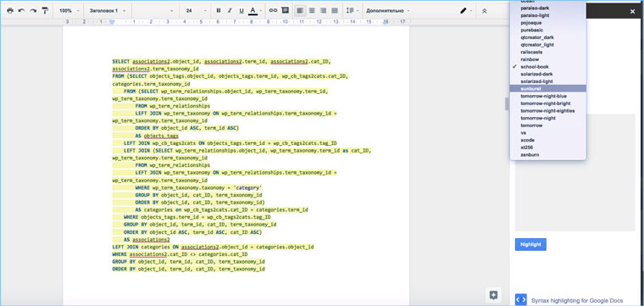Open the Дополнительно menu

tap(388, 11)
